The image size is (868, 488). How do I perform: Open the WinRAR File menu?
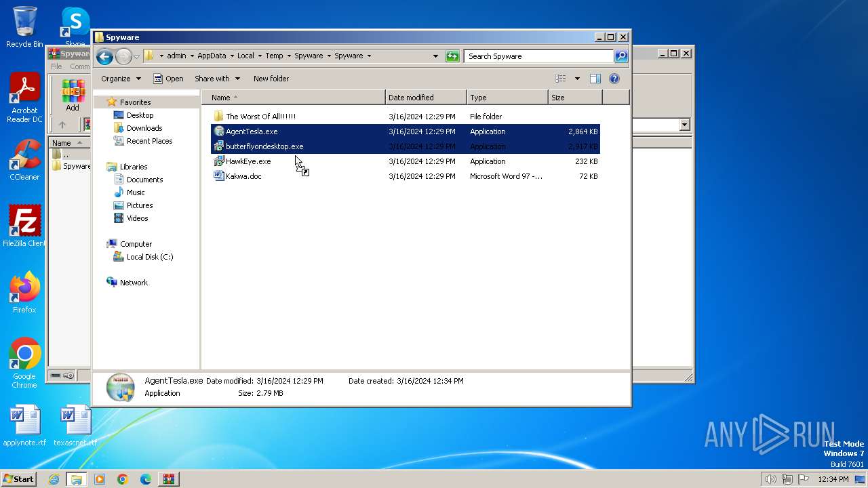click(x=56, y=66)
